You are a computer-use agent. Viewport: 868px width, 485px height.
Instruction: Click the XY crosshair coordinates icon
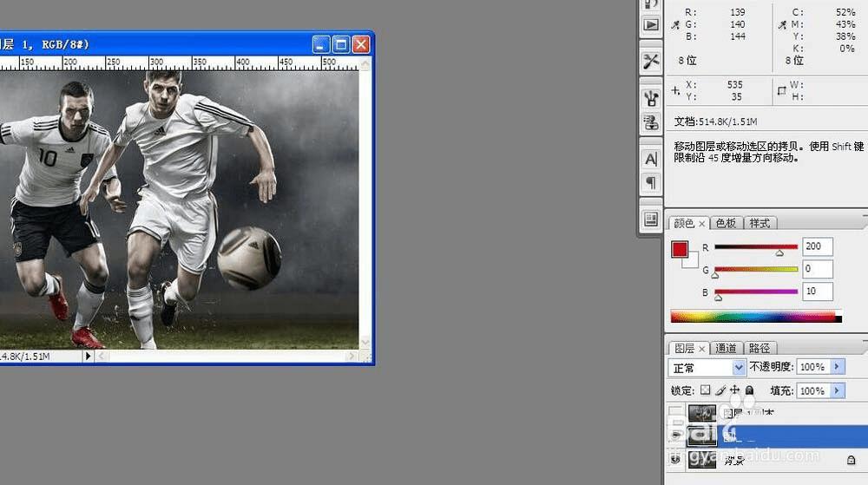pos(675,90)
